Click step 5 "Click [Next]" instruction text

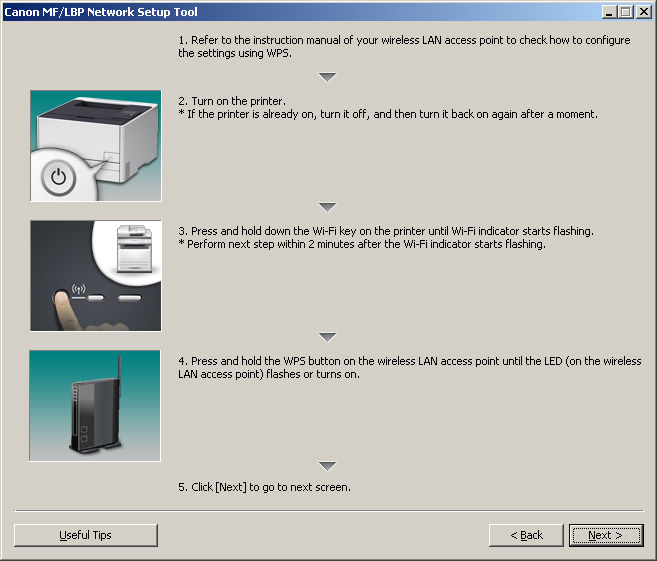point(264,487)
